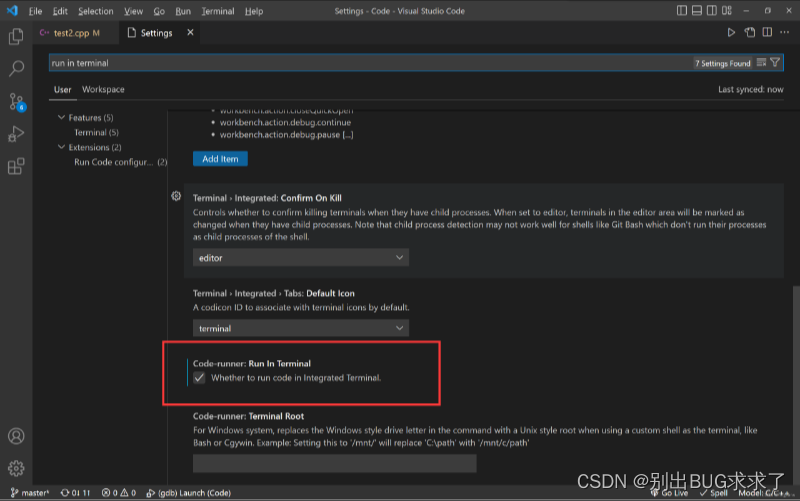Click the Terminal Root text field
The image size is (800, 501).
pyautogui.click(x=335, y=463)
